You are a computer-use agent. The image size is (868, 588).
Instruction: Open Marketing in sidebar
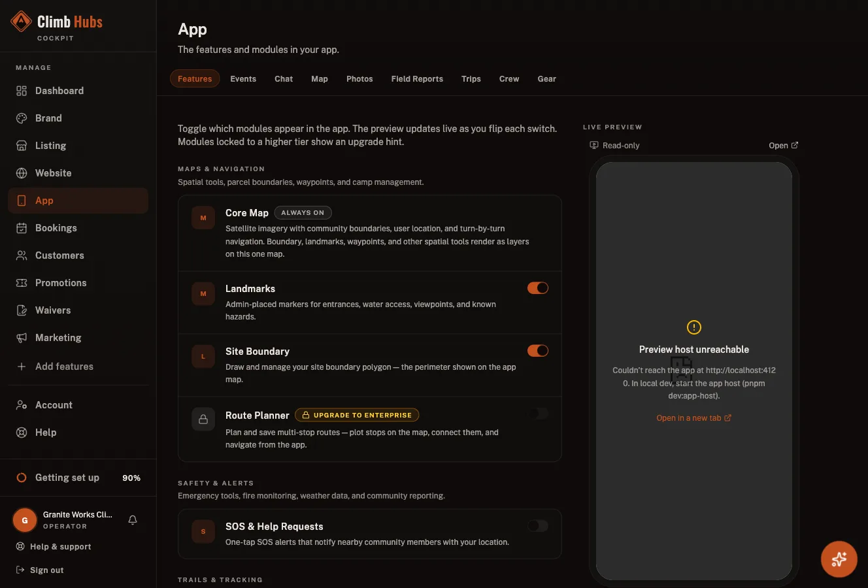tap(78, 338)
